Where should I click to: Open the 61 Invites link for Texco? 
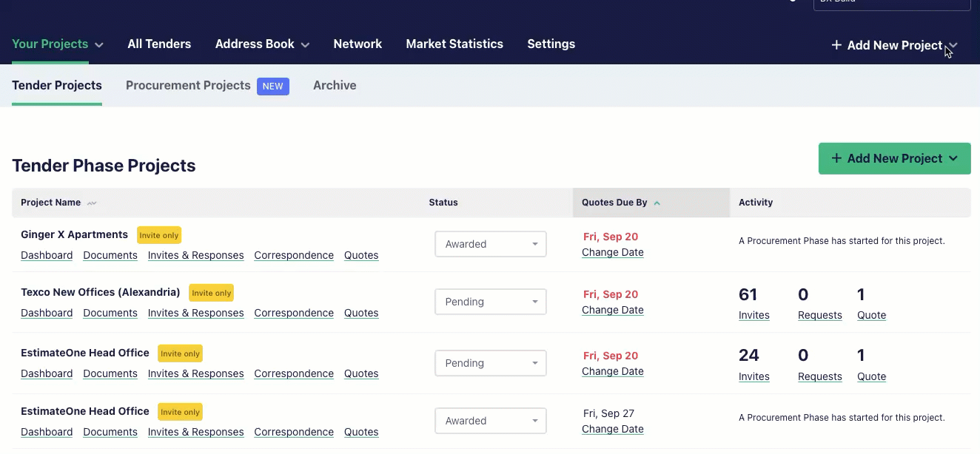point(754,316)
